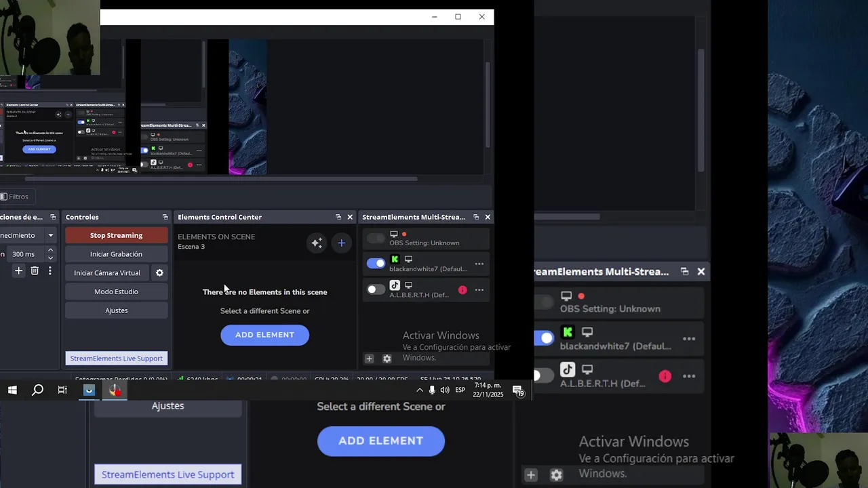Show hidden icons via the tray chevron
This screenshot has height=488, width=868.
coord(419,390)
